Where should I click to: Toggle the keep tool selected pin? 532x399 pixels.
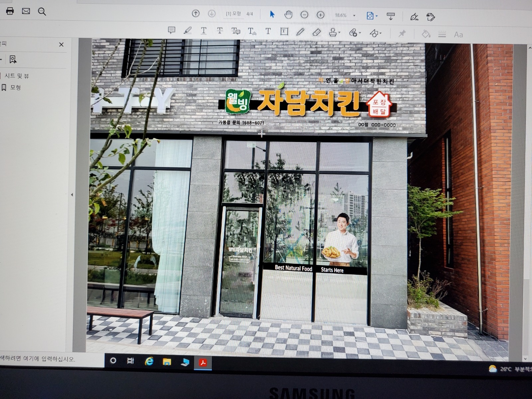402,33
